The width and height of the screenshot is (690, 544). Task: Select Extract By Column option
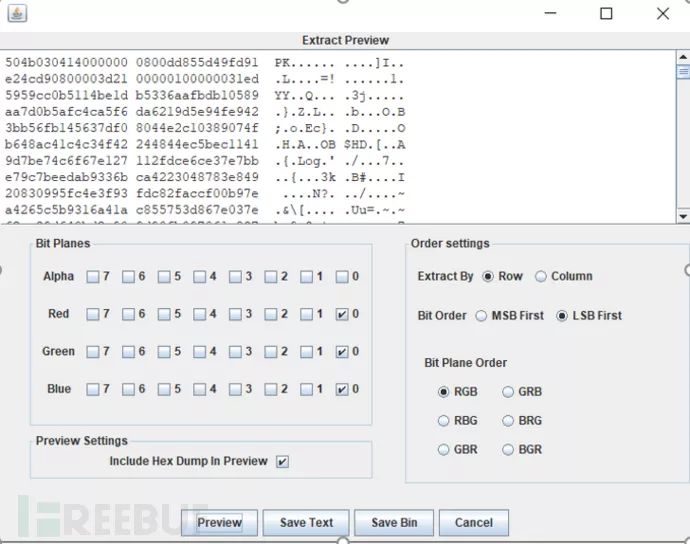coord(541,276)
